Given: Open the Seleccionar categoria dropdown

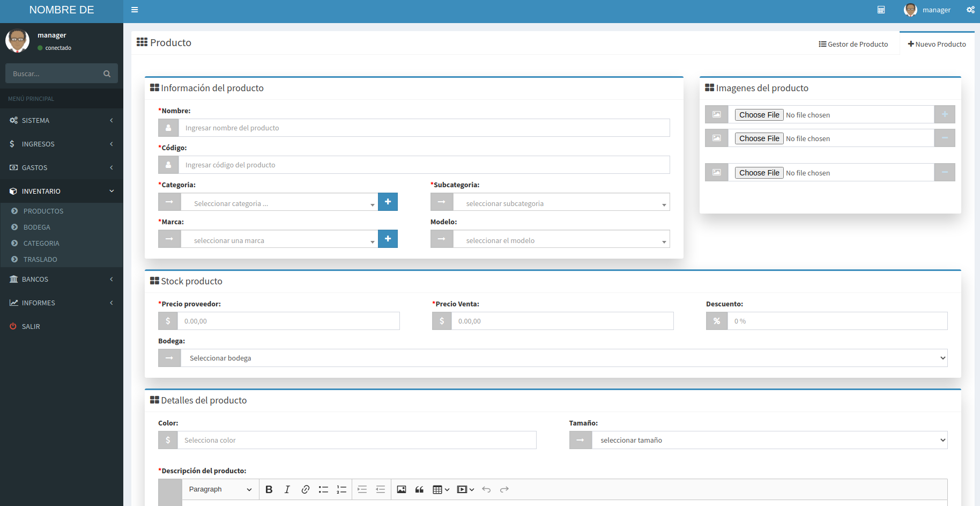Looking at the screenshot, I should (x=279, y=203).
